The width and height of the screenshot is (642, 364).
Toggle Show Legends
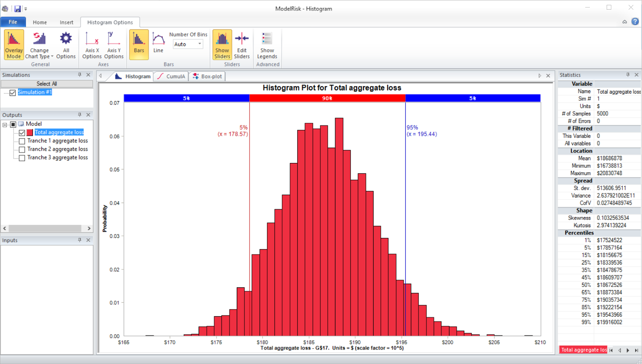(267, 44)
